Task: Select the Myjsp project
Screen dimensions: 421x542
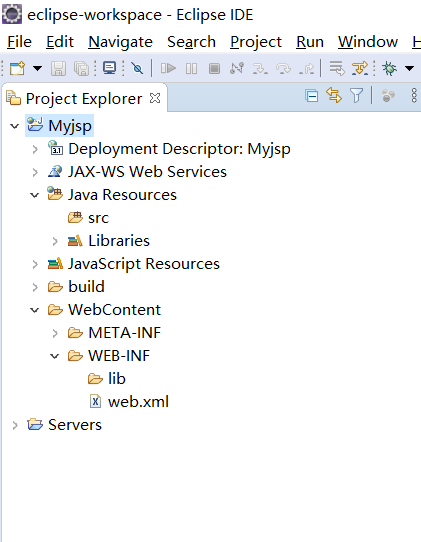Action: (x=70, y=126)
